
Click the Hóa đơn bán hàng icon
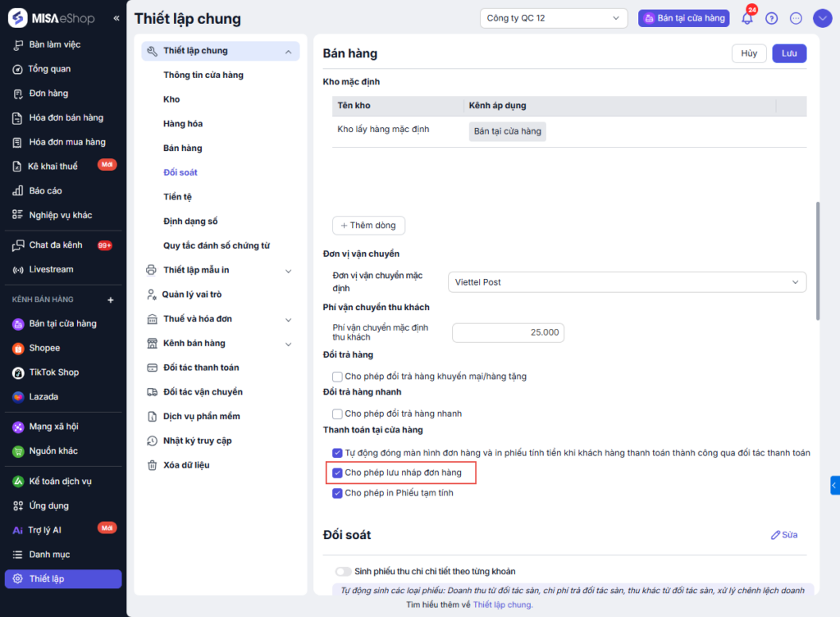18,118
